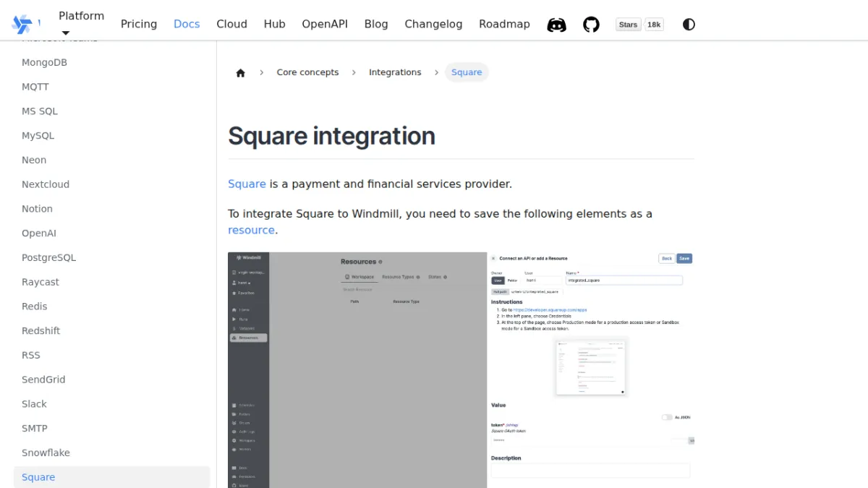
Task: Click the 18k star count badge
Action: [x=654, y=25]
